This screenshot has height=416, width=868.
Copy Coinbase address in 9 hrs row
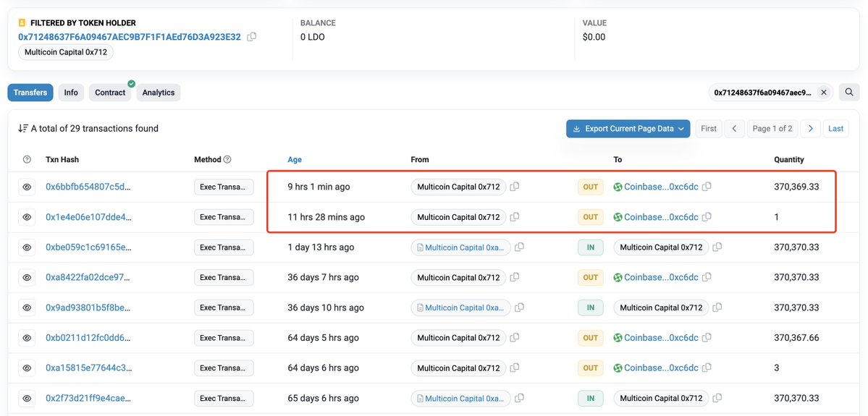pyautogui.click(x=707, y=187)
